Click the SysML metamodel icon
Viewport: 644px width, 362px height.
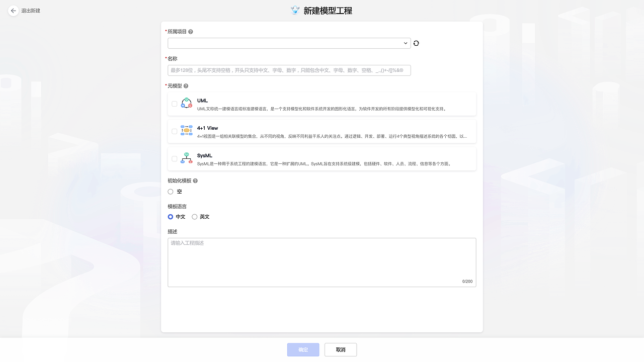click(x=186, y=158)
